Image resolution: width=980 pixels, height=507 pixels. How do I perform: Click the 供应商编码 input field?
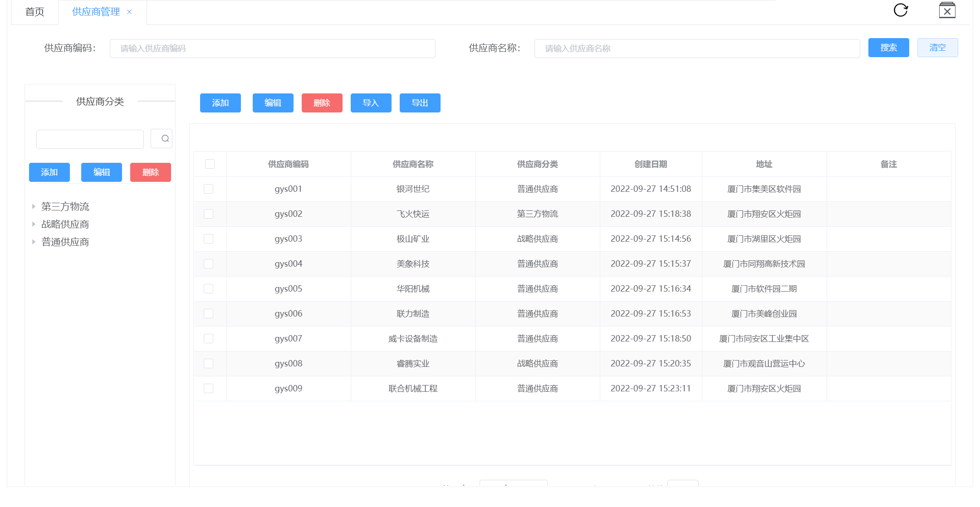(x=272, y=49)
